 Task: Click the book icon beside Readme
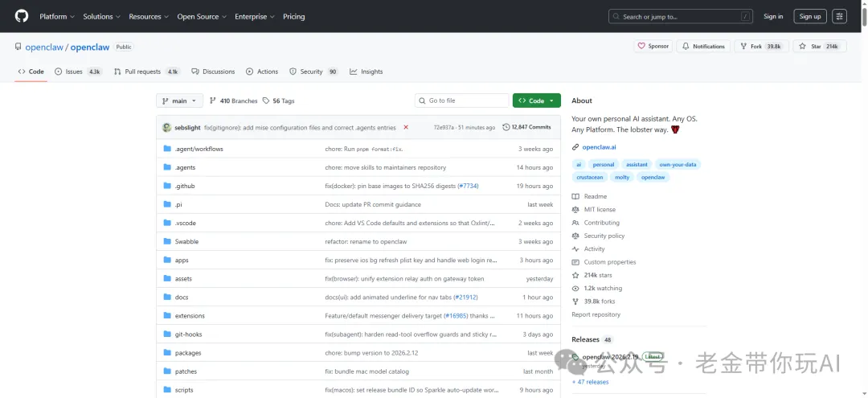pos(575,196)
